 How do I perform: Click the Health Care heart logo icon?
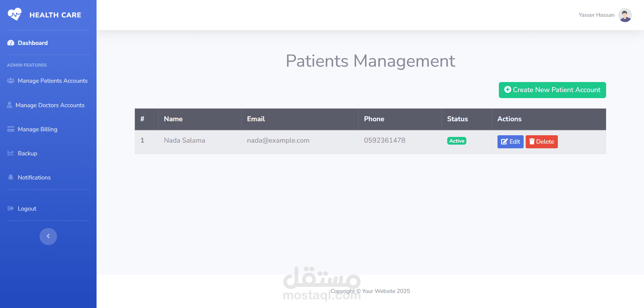(14, 14)
